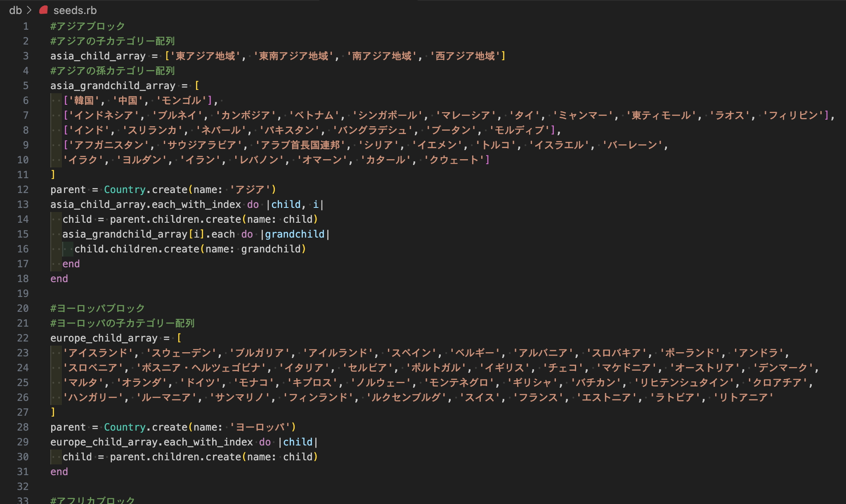
Task: Click each_with_index on line 13
Action: point(196,205)
